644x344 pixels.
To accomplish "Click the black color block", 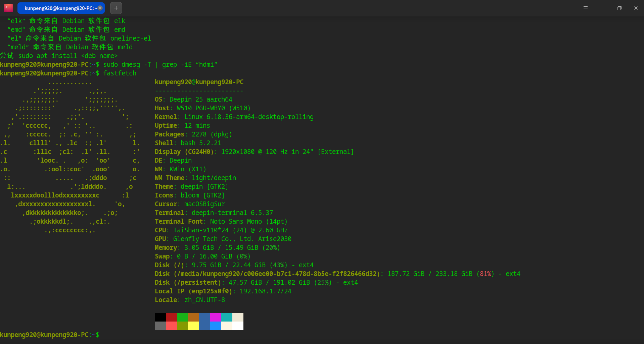I will tap(160, 317).
